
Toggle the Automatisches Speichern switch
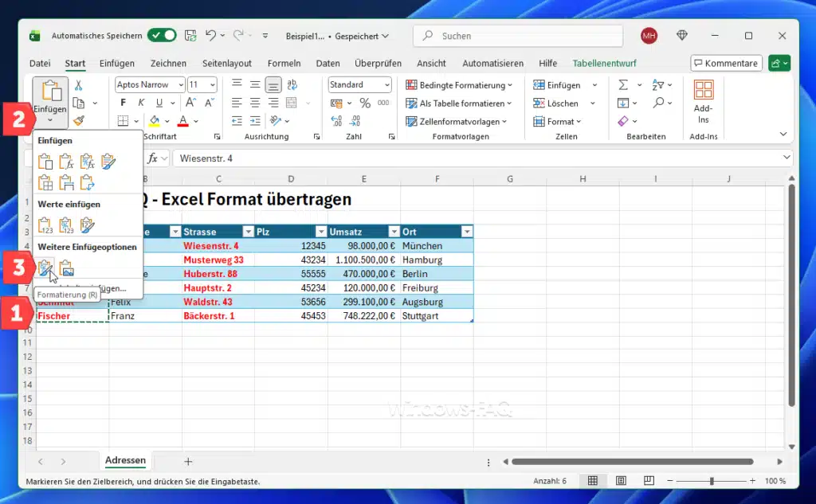coord(162,35)
